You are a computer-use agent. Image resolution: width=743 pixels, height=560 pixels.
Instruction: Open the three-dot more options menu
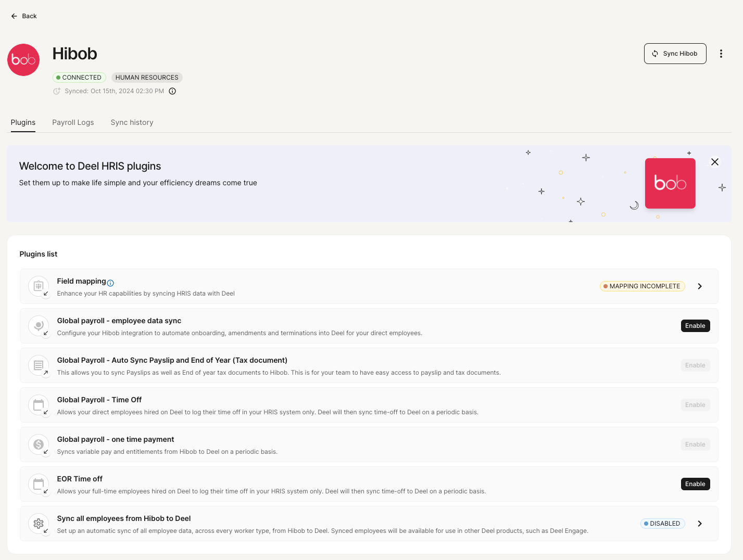pos(721,54)
